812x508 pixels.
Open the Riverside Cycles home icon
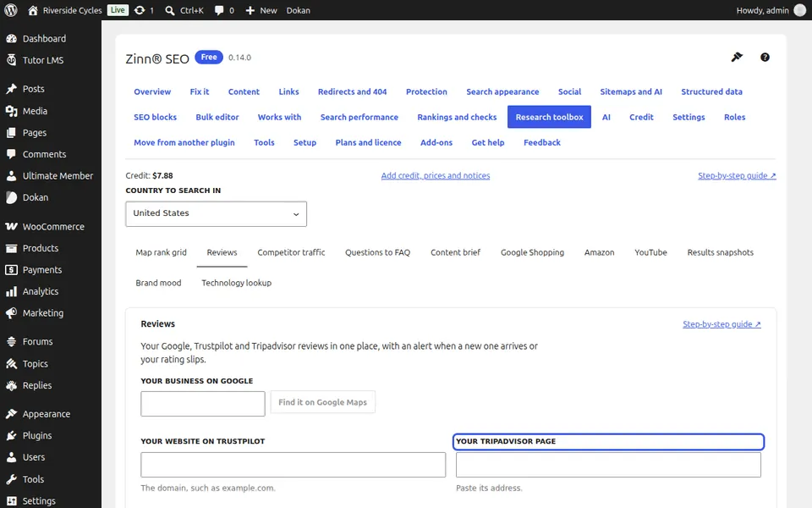pos(33,10)
